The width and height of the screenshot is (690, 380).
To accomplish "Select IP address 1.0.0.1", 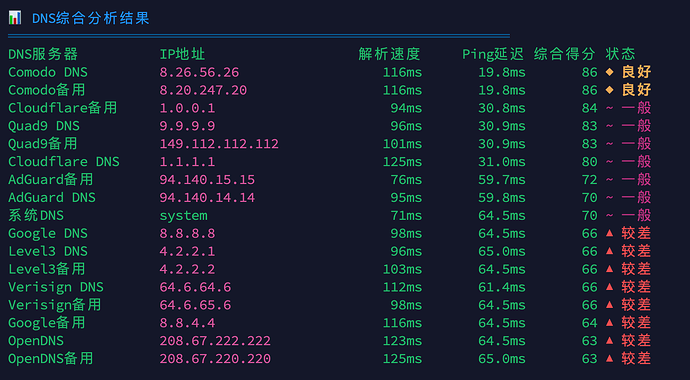I will (x=187, y=108).
